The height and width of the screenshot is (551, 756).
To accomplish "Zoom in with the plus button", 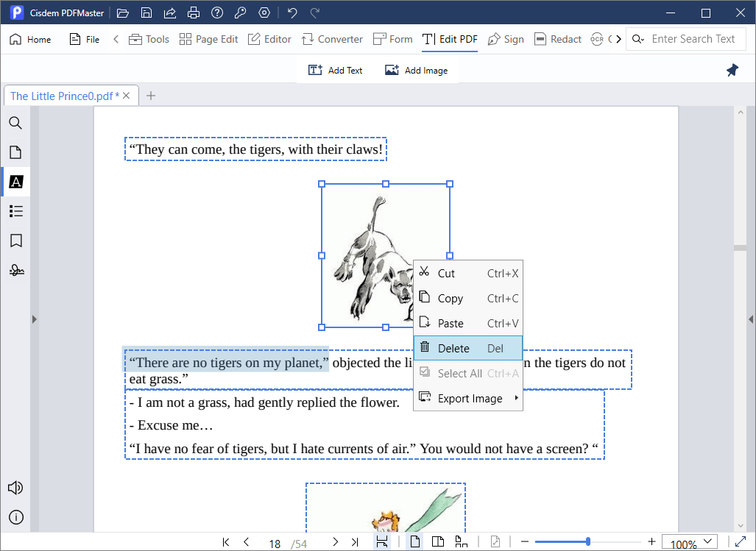I will coord(652,542).
